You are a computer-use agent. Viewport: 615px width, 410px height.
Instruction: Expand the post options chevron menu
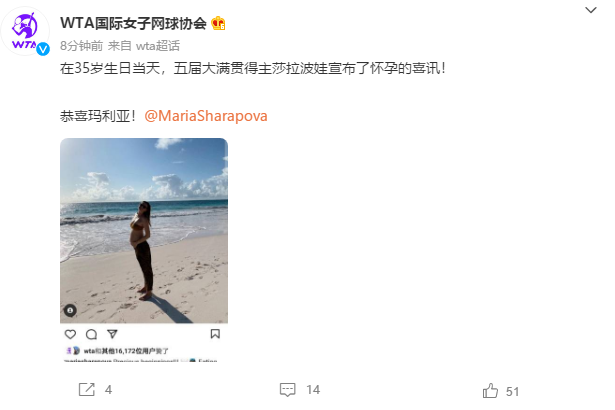(x=591, y=10)
